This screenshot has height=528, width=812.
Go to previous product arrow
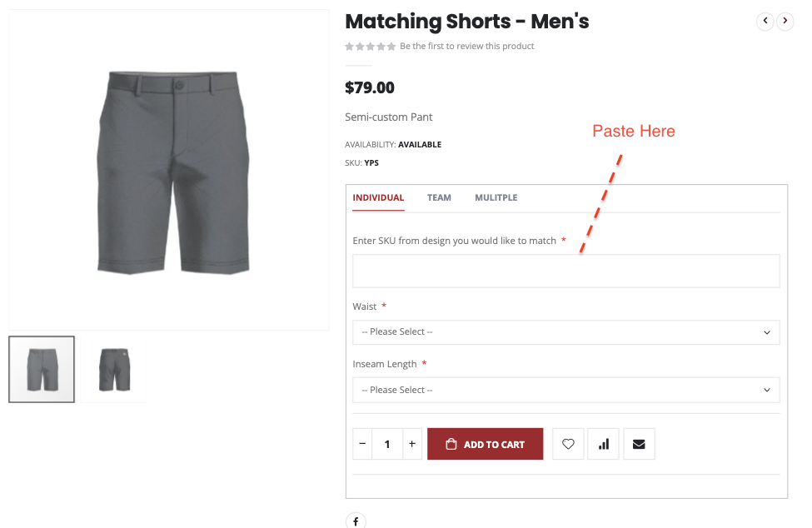point(765,22)
